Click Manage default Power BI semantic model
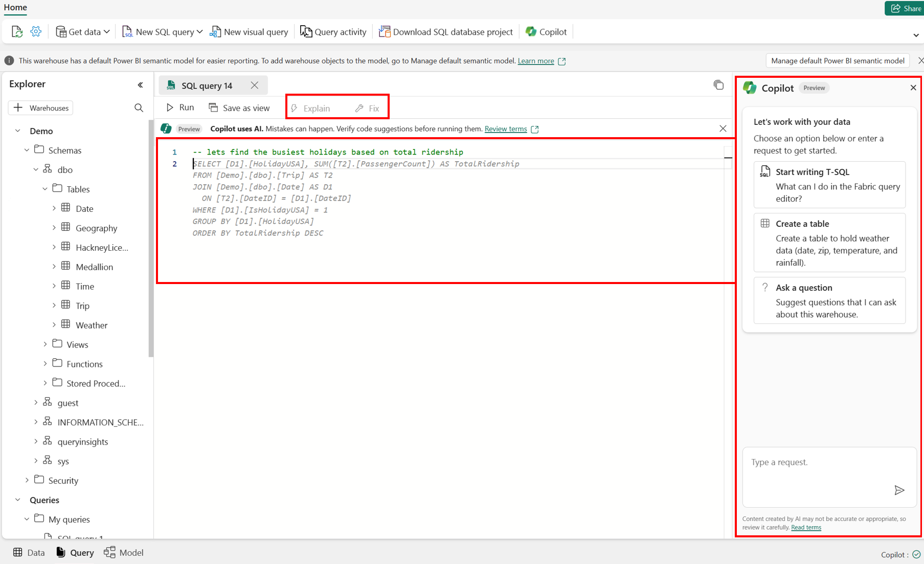 pyautogui.click(x=838, y=60)
